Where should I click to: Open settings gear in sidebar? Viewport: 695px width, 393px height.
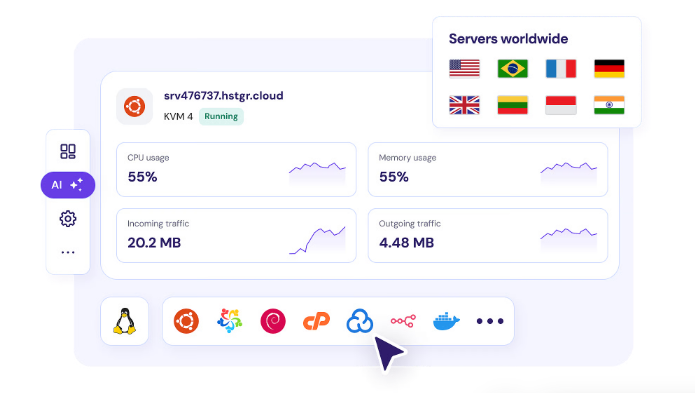click(68, 218)
